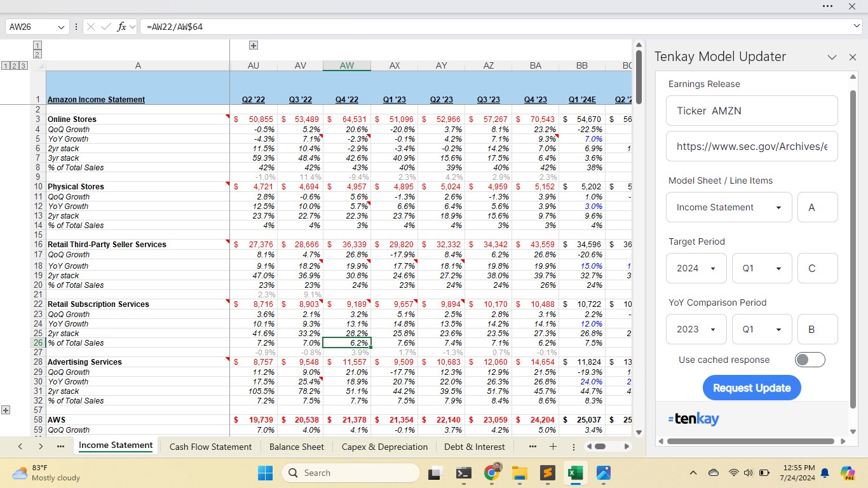Open the Tenkay pane options chevron
The image size is (868, 488).
point(832,57)
